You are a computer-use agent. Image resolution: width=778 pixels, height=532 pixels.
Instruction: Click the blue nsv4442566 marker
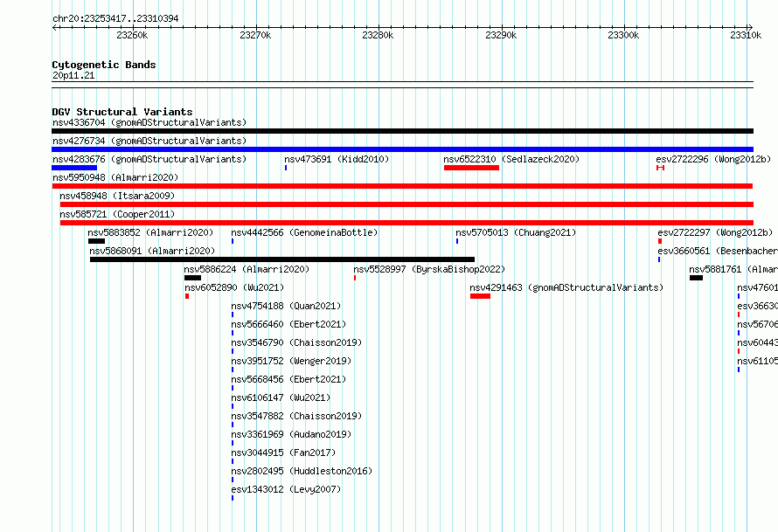coord(233,241)
